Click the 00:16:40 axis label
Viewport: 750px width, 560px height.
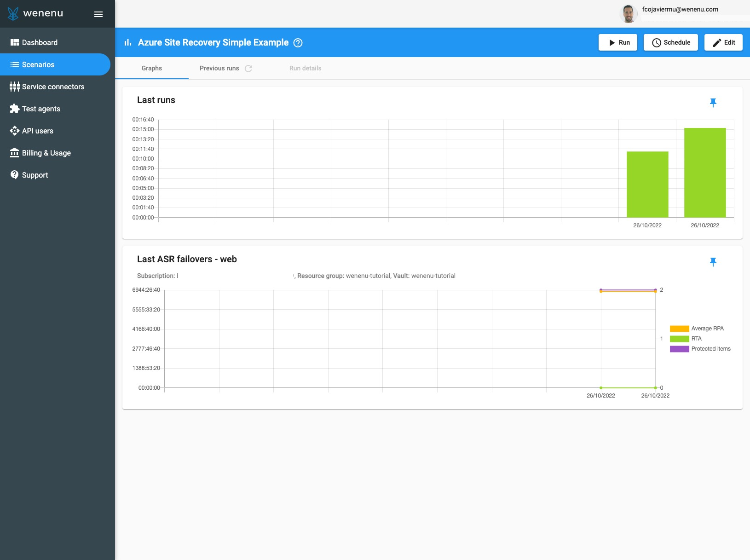143,120
